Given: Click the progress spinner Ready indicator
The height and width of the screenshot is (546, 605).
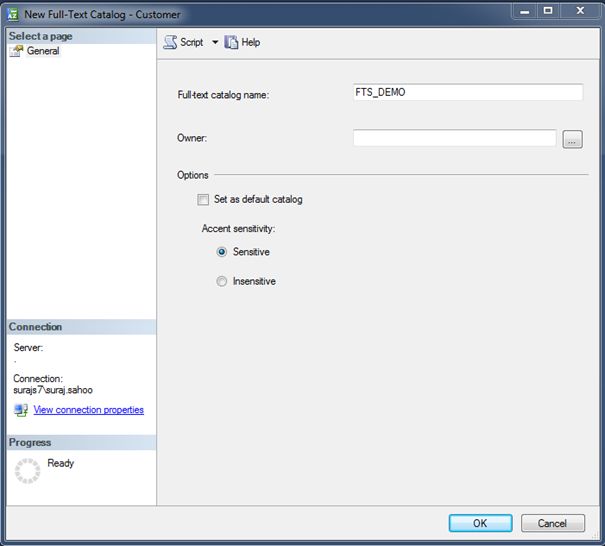Looking at the screenshot, I should 27,470.
